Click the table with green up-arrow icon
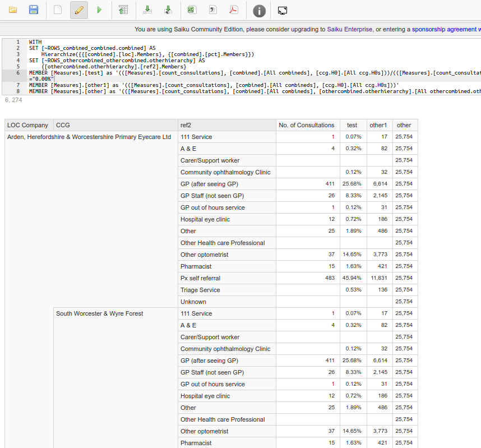This screenshot has width=481, height=448. [123, 10]
